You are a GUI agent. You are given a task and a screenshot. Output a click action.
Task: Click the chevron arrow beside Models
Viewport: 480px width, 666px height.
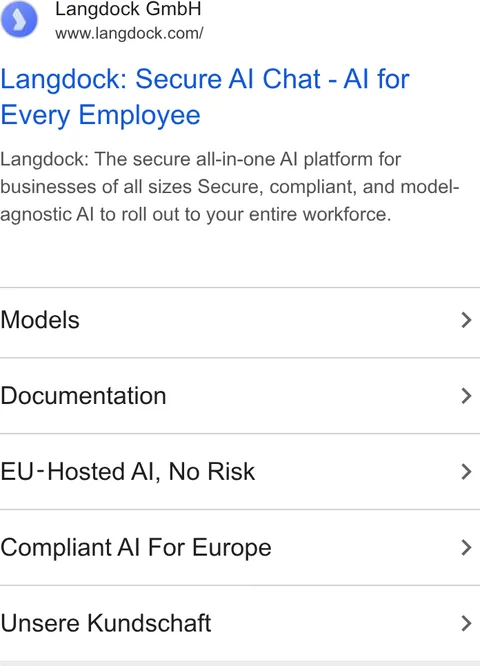[x=466, y=320]
